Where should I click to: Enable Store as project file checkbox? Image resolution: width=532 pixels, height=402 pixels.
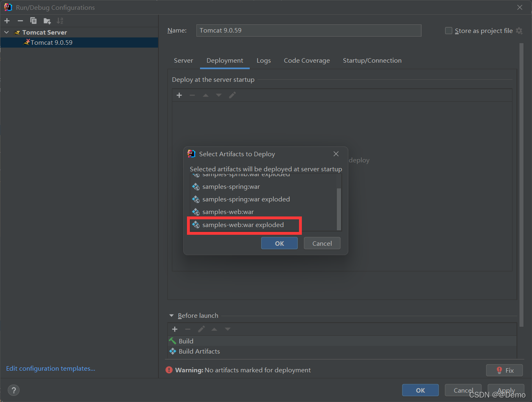click(x=448, y=31)
